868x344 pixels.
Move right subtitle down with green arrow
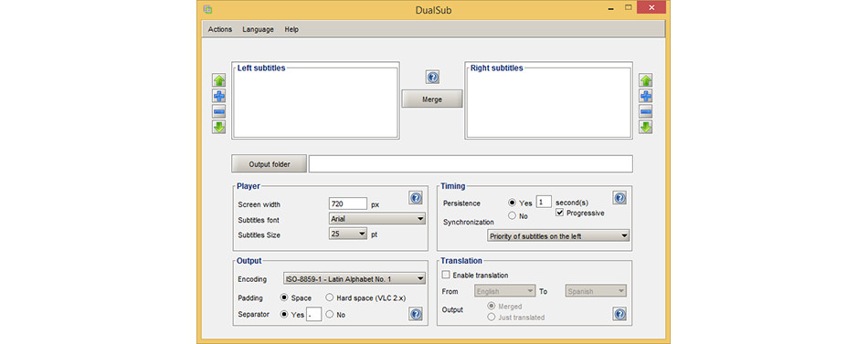pyautogui.click(x=645, y=127)
